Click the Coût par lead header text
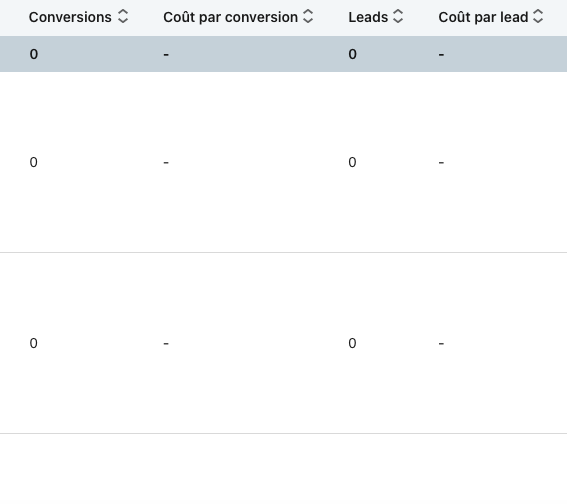Screen dimensions: 567x504 click(483, 17)
